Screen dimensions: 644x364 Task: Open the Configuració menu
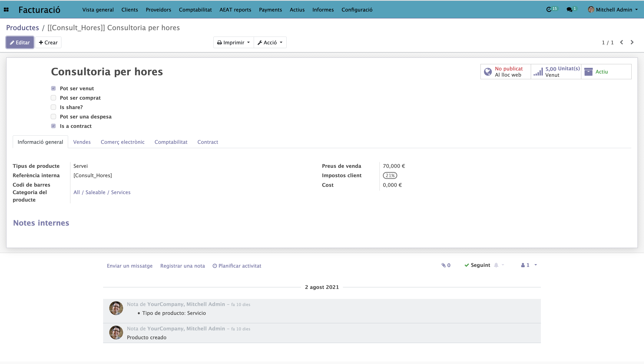[x=357, y=9]
